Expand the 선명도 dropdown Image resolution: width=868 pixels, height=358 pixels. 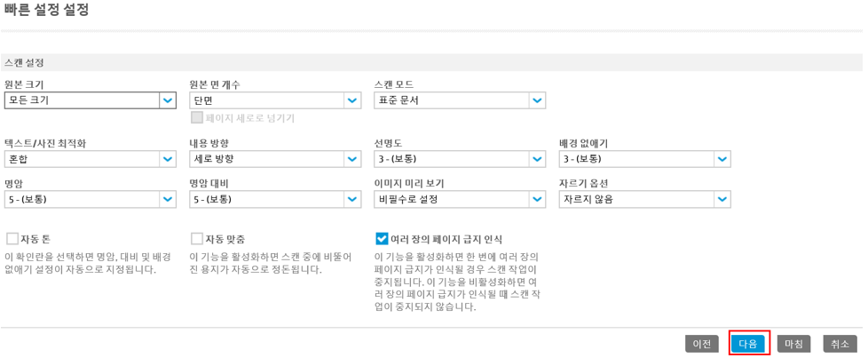536,159
